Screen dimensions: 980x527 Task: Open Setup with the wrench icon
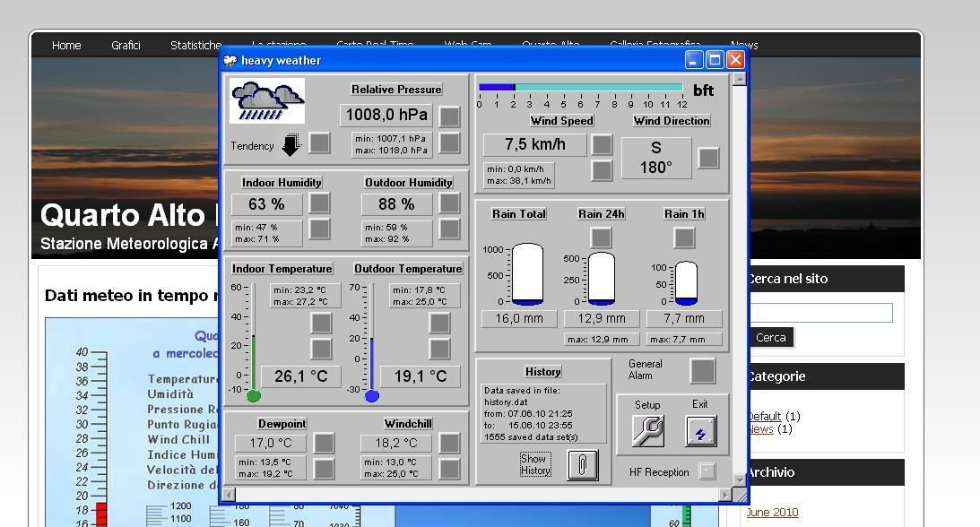[647, 431]
